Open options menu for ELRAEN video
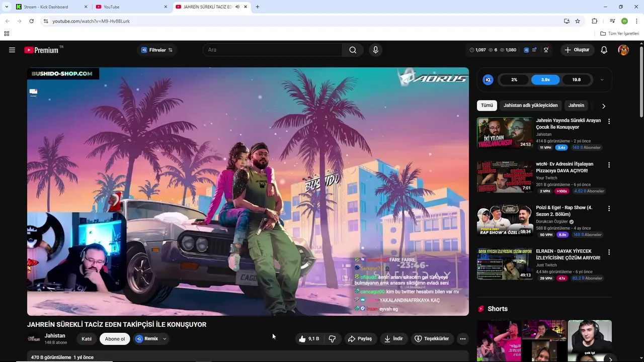 pyautogui.click(x=609, y=252)
